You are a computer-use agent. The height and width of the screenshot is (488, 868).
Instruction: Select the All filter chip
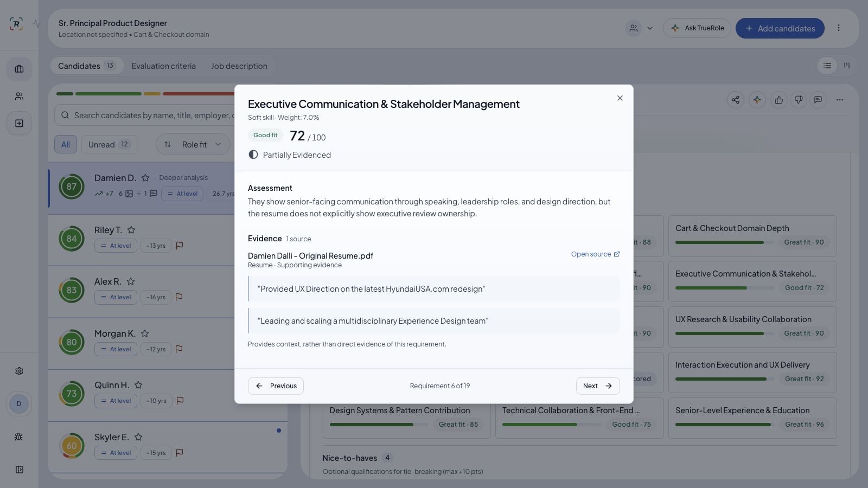click(66, 144)
